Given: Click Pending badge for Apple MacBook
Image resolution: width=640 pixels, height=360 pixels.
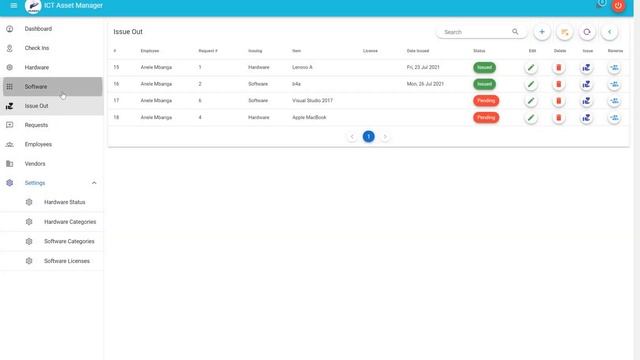Looking at the screenshot, I should pos(486,118).
